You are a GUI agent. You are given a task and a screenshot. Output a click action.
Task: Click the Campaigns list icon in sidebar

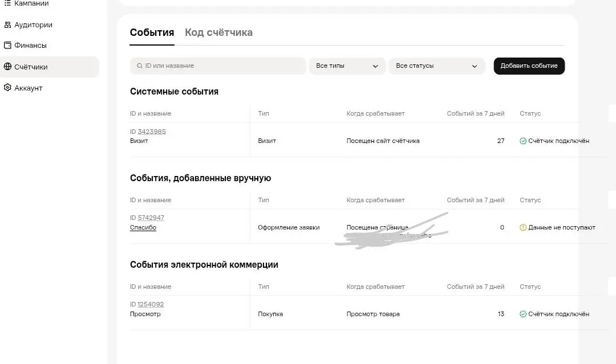(x=7, y=3)
